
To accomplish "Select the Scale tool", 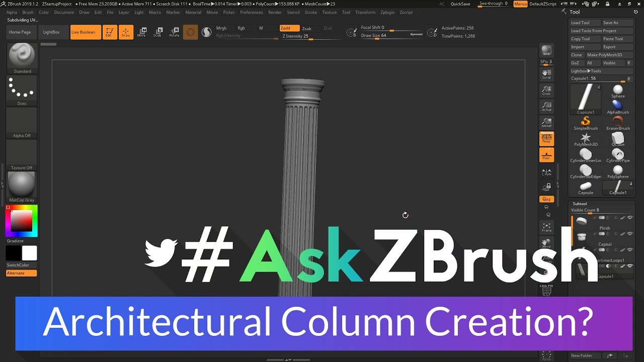I will [x=157, y=32].
